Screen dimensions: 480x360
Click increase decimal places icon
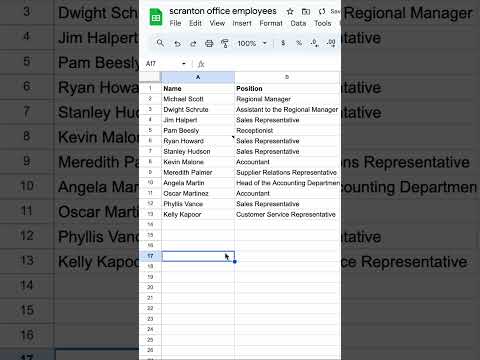tap(331, 43)
